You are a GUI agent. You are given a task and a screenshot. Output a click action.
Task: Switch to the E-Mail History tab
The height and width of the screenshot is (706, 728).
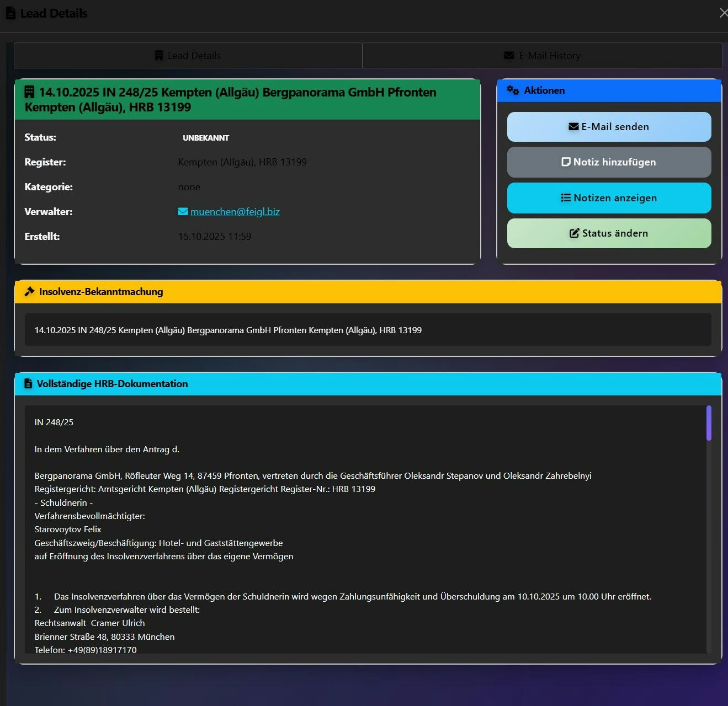click(x=542, y=55)
